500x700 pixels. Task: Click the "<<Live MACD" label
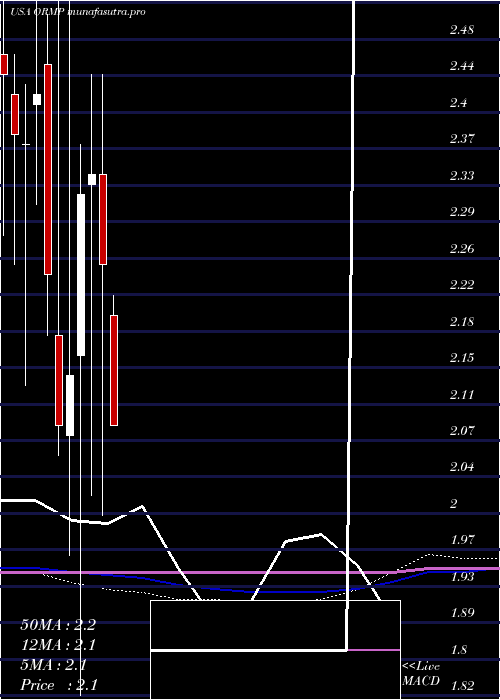click(421, 674)
